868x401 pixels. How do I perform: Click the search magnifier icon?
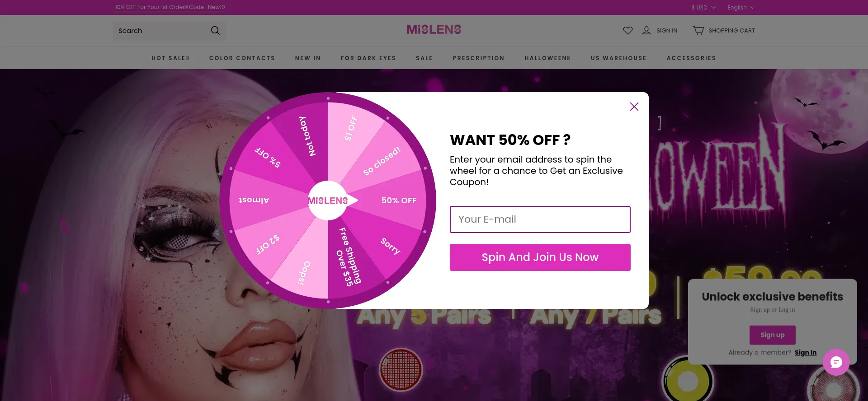pyautogui.click(x=215, y=31)
